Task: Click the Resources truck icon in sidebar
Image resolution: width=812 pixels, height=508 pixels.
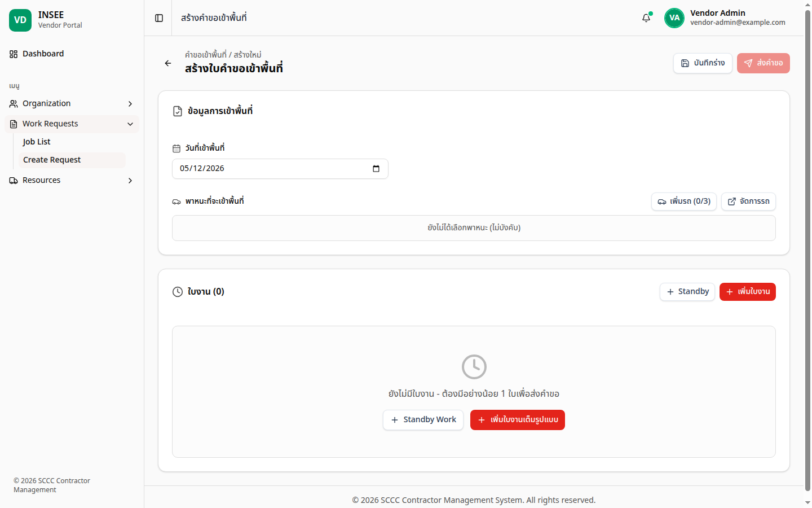Action: pyautogui.click(x=14, y=181)
